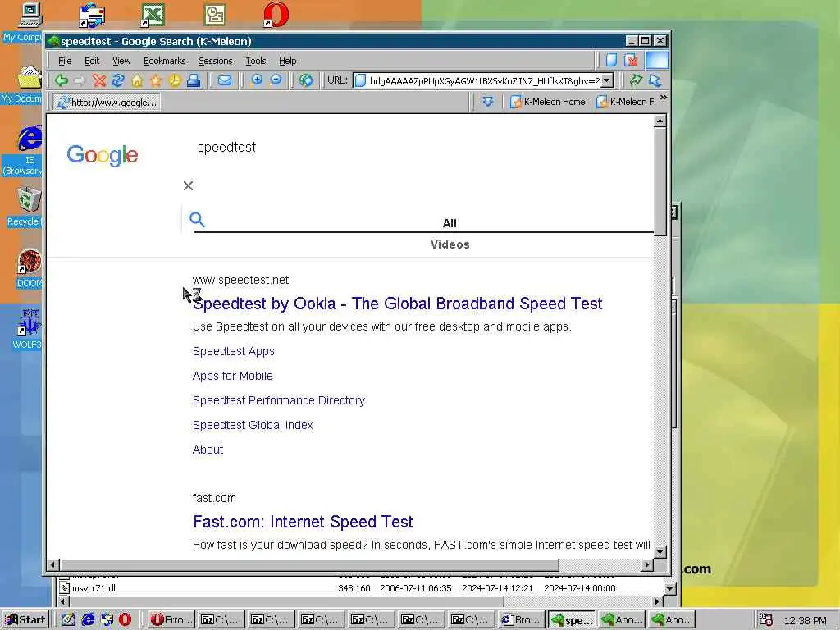The width and height of the screenshot is (840, 630).
Task: Click the vertical scrollbar thumb in the browser
Action: click(x=660, y=181)
